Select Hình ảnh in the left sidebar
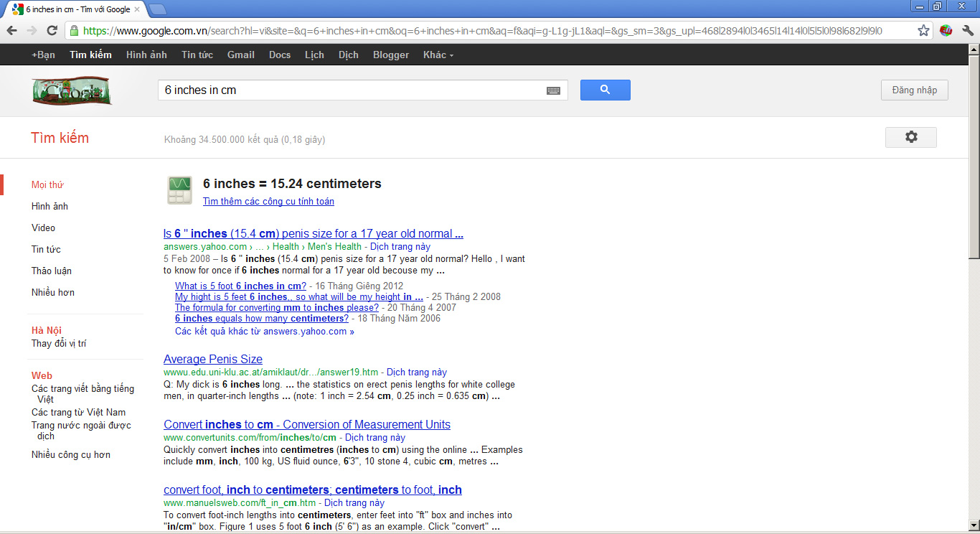 click(50, 206)
